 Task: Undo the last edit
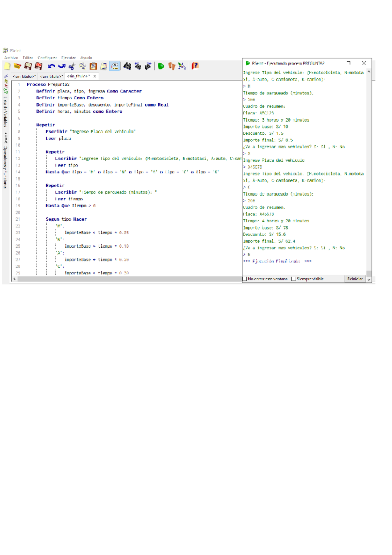click(x=51, y=66)
